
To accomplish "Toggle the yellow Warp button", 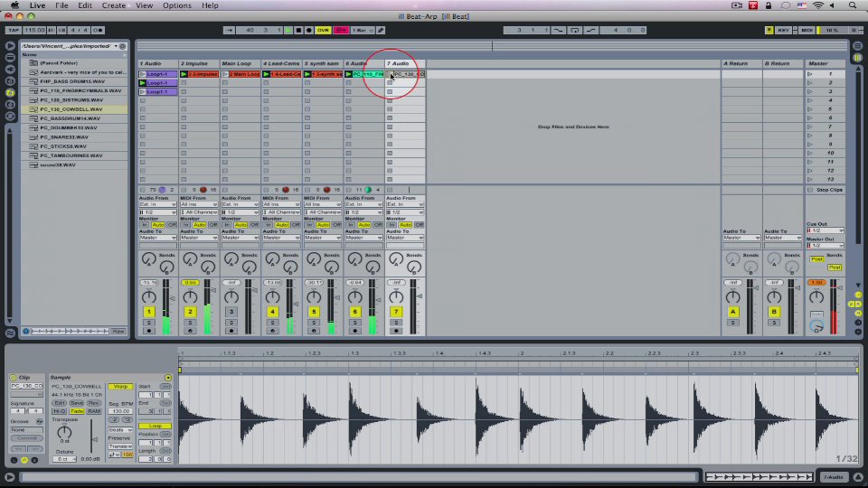I will pos(120,386).
